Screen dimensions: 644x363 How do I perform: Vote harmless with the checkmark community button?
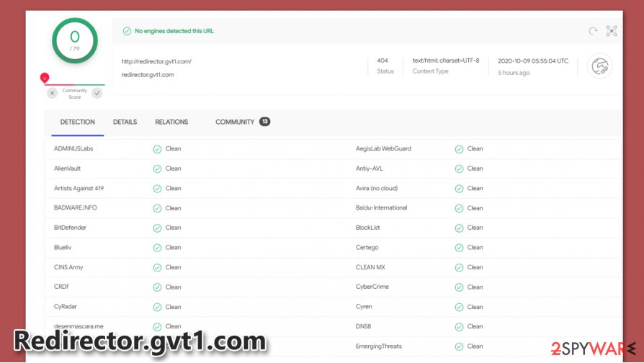97,93
